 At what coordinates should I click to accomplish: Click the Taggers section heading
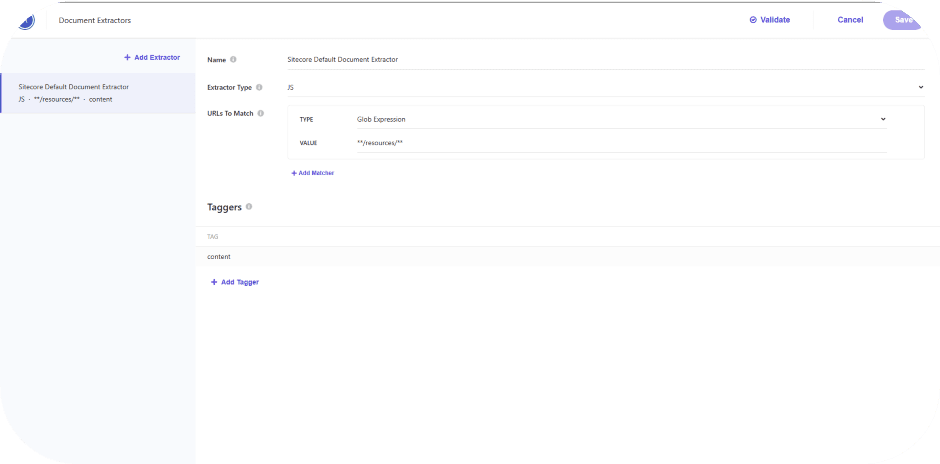223,207
